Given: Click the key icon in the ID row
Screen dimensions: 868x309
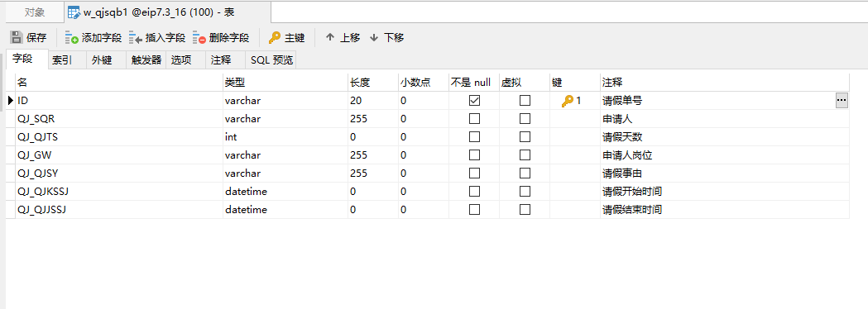Looking at the screenshot, I should (x=568, y=101).
